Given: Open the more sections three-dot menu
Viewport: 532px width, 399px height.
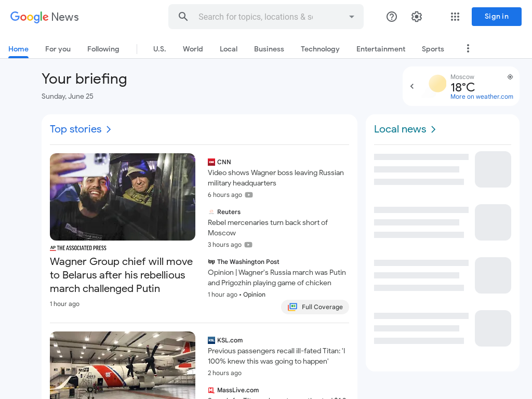Looking at the screenshot, I should pyautogui.click(x=468, y=48).
